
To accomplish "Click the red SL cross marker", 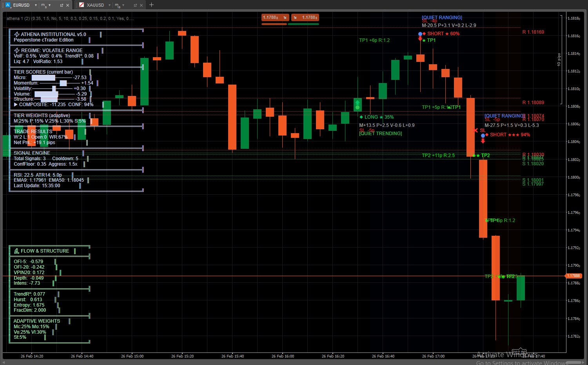I will click(x=476, y=130).
